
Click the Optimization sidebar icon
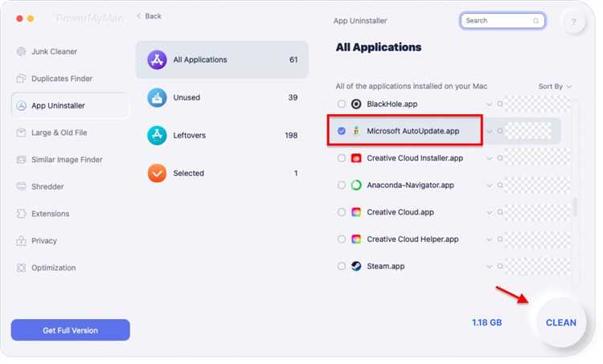pyautogui.click(x=22, y=268)
